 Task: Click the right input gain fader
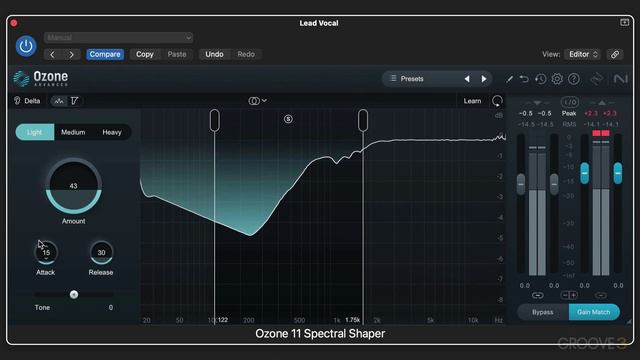click(x=554, y=183)
